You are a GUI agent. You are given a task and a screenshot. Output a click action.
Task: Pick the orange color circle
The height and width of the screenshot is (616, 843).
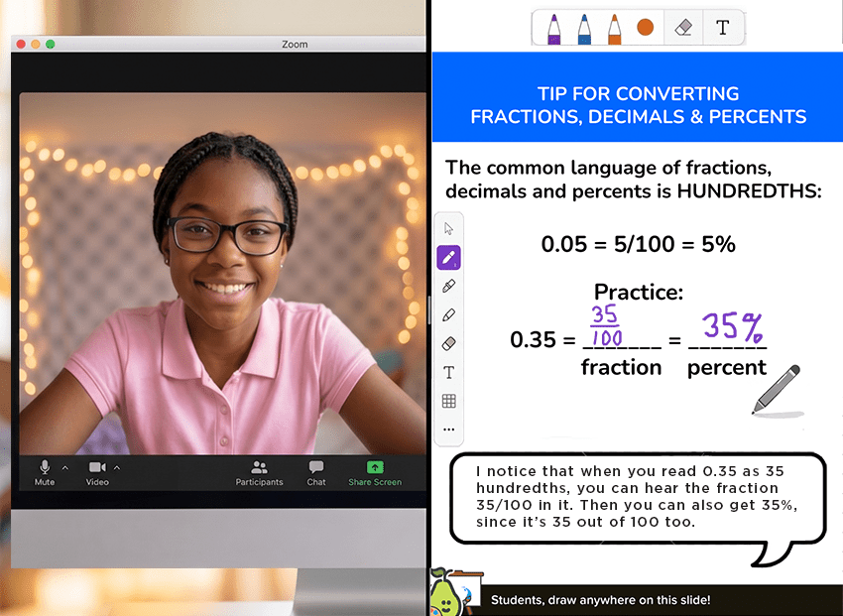[x=646, y=27]
